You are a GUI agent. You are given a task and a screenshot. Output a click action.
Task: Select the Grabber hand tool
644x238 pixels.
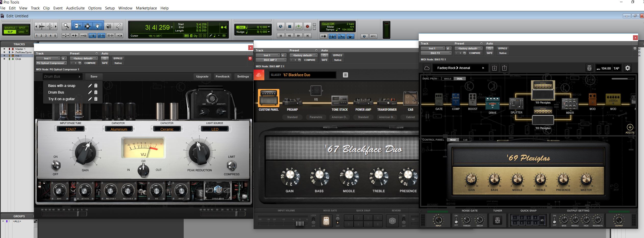[97, 26]
